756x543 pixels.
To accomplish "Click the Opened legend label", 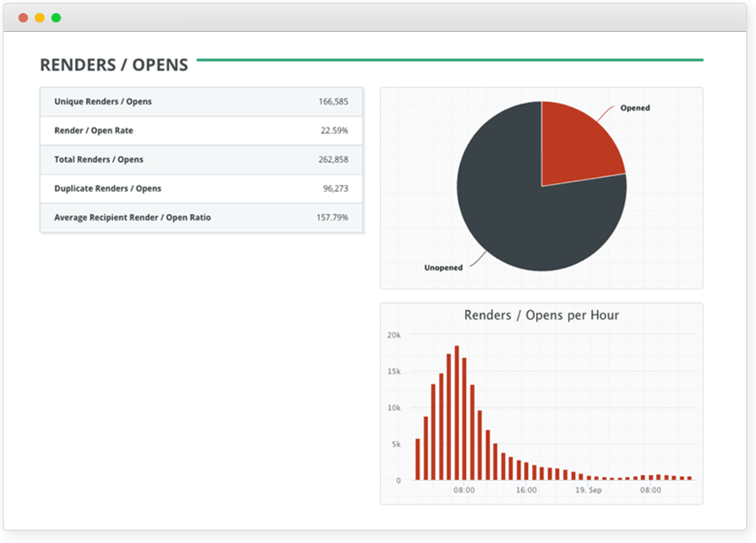I will tap(637, 108).
